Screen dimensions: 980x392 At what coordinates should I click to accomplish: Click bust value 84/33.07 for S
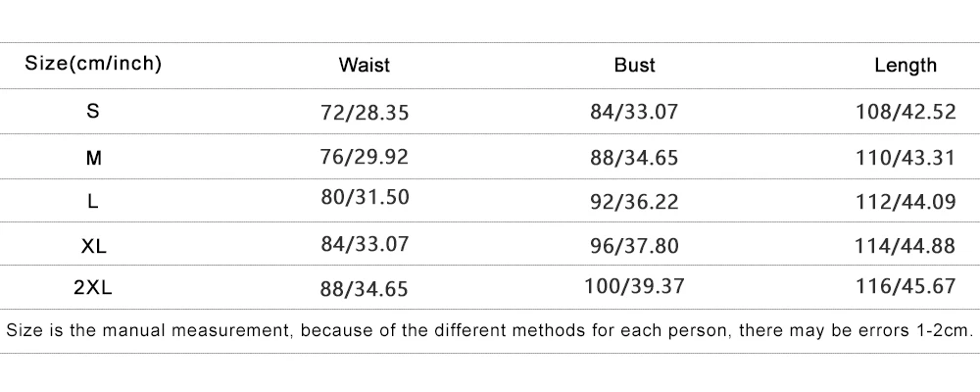(634, 113)
